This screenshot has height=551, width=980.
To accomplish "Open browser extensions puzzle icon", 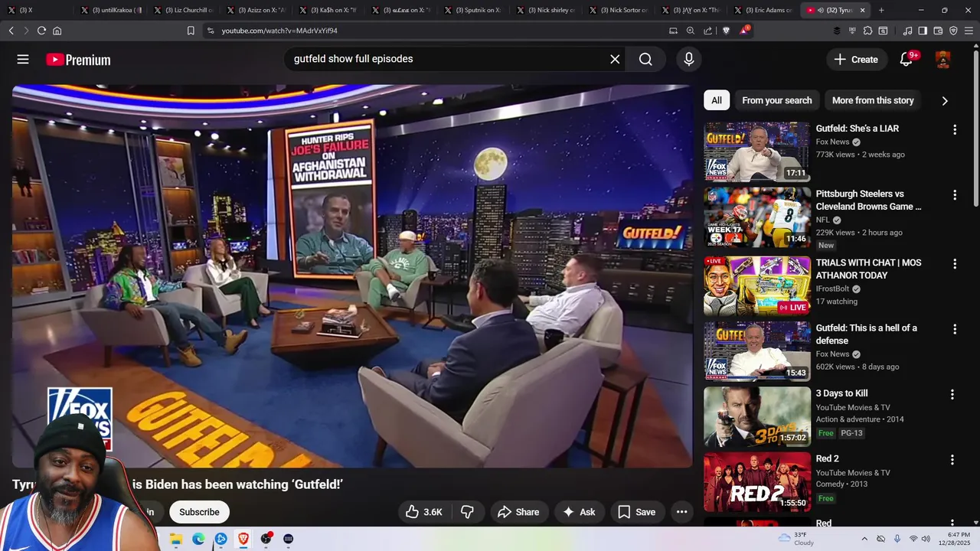I will coord(867,31).
